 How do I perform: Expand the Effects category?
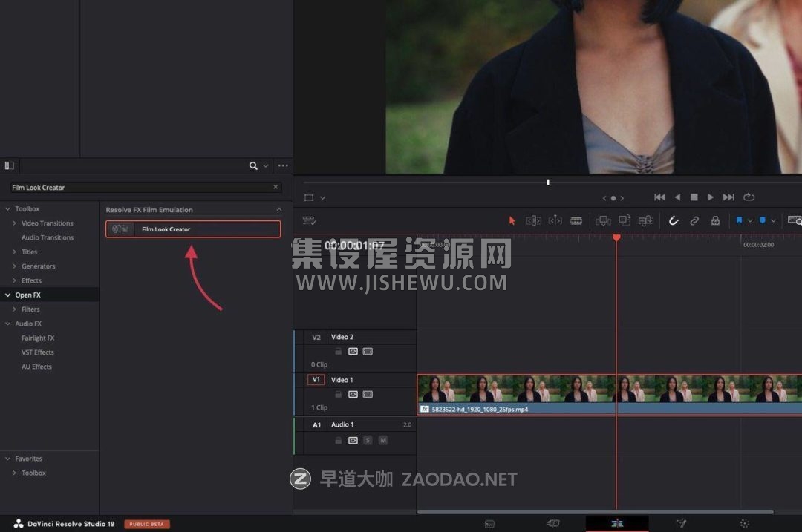coord(14,280)
